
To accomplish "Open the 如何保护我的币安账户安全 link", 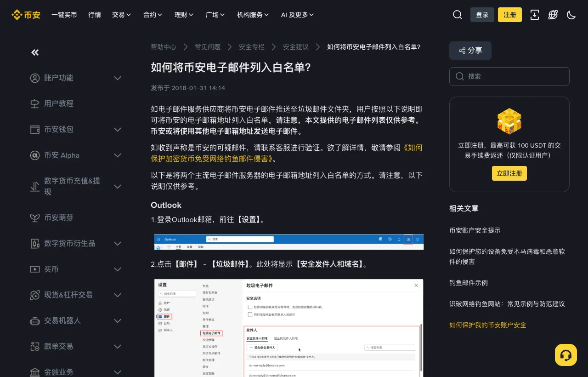I will 488,325.
